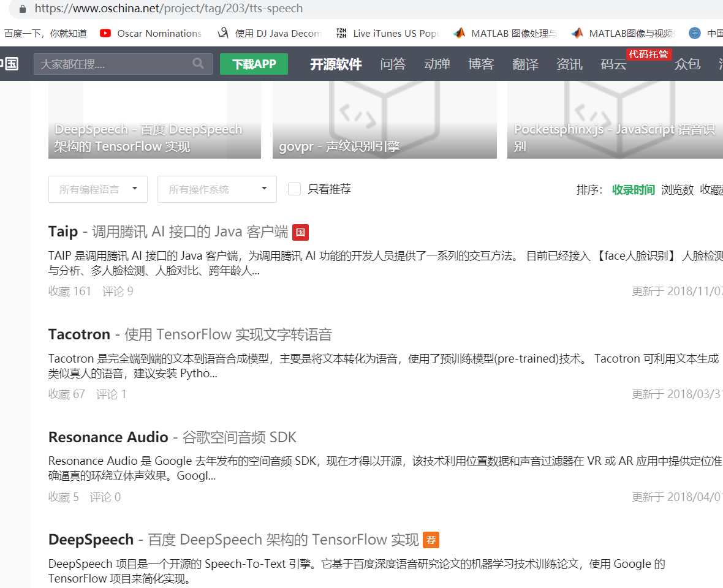Open the 开源软件 nav tab
Viewport: 723px width, 588px height.
[x=336, y=64]
